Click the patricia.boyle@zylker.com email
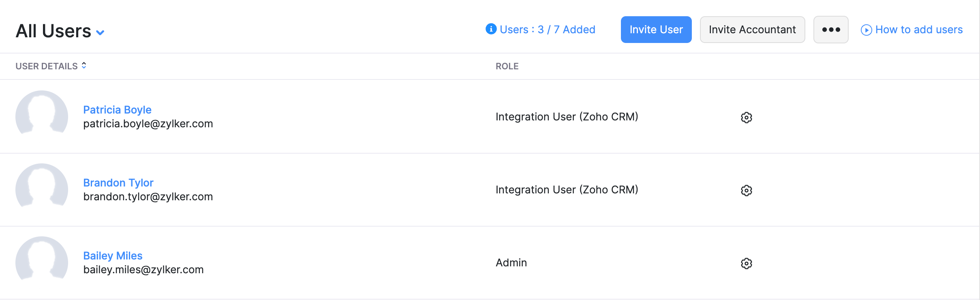 [x=148, y=124]
